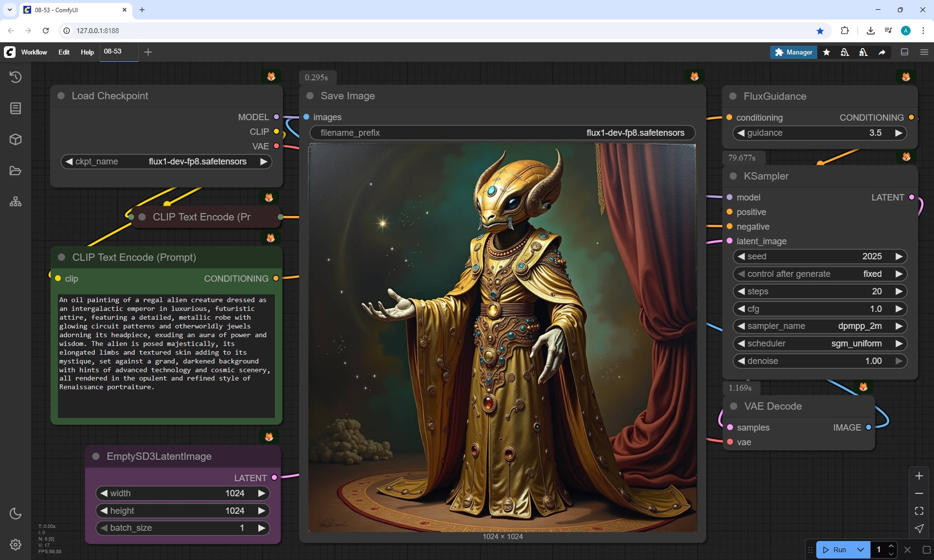Toggle collapse dot on VAE Decode node
The width and height of the screenshot is (934, 560).
[x=734, y=406]
